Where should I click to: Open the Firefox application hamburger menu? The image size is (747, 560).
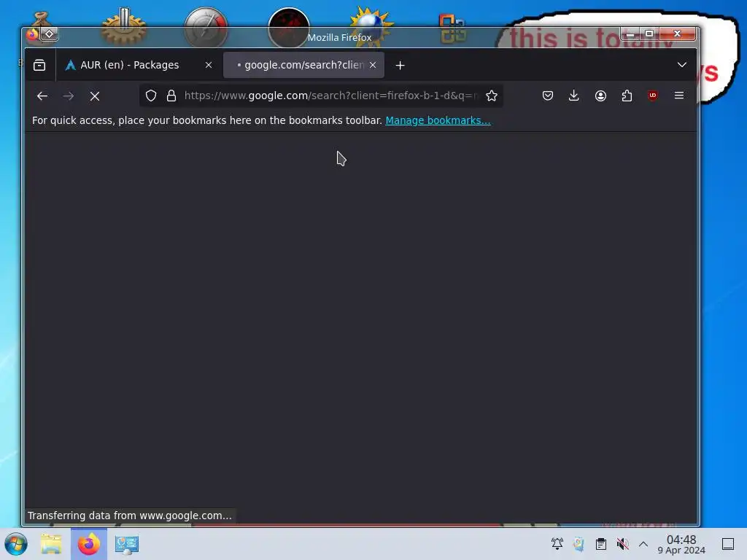coord(679,96)
